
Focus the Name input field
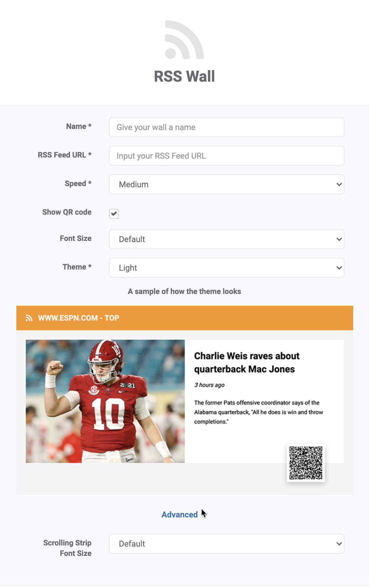click(227, 127)
